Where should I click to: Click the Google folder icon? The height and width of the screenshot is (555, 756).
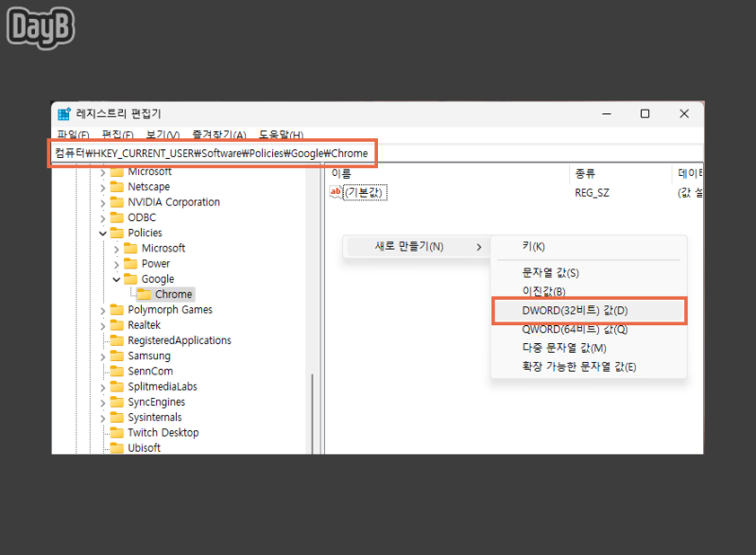coord(130,279)
